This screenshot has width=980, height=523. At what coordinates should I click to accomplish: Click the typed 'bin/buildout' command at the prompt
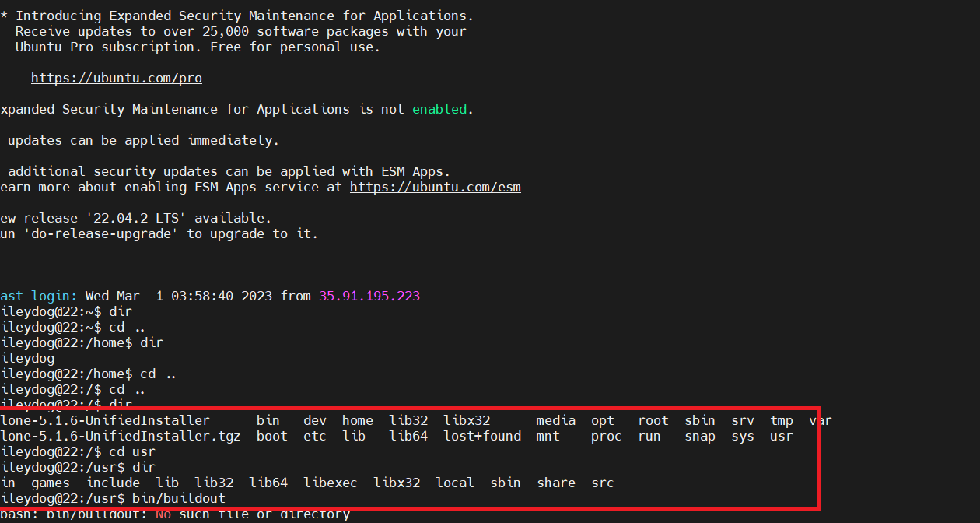click(x=179, y=498)
